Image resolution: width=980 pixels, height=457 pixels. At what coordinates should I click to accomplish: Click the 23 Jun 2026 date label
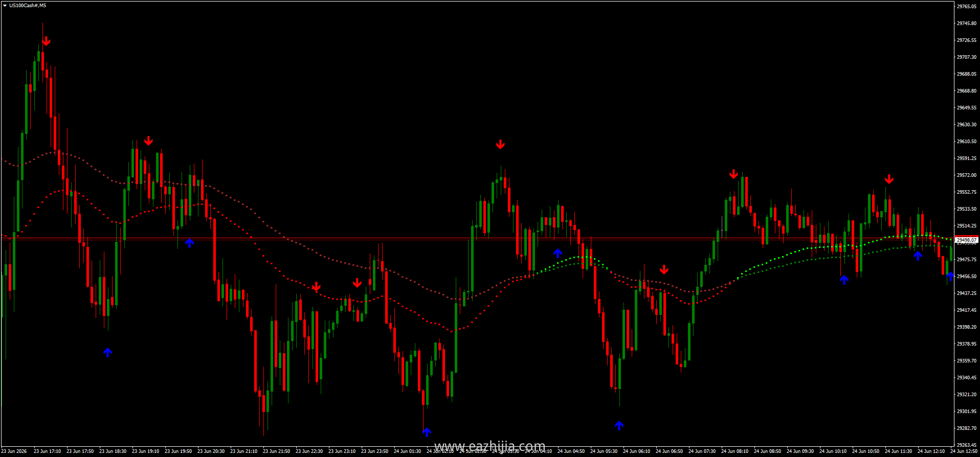click(x=14, y=451)
